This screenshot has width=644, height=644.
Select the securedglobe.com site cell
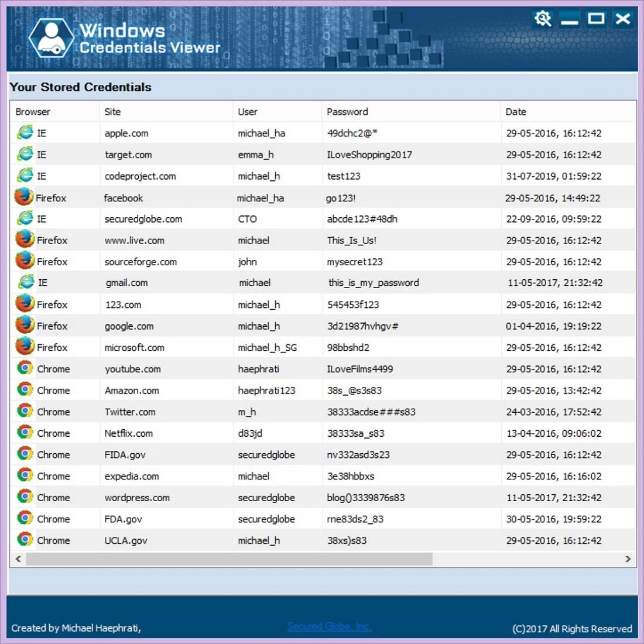click(x=143, y=219)
